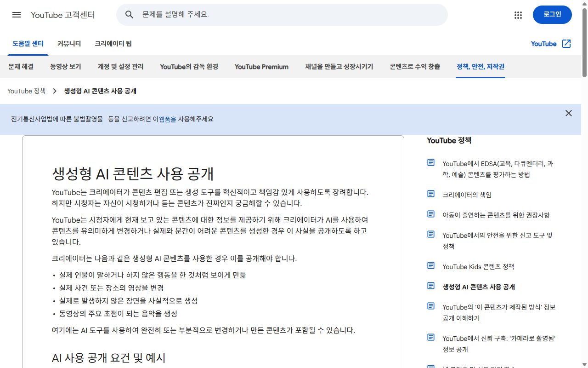The image size is (588, 368).
Task: Open '이 콘텐츠가 제작된 방식' 정보 공개 link
Action: (x=499, y=312)
